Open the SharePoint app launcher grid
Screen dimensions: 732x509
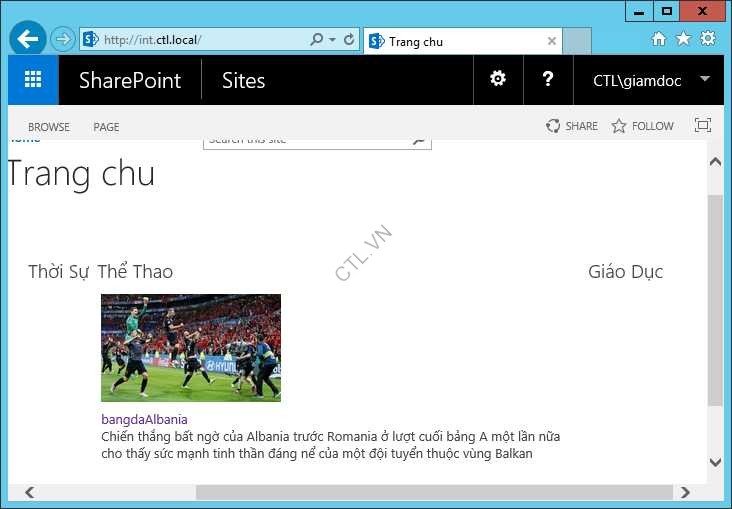pyautogui.click(x=33, y=80)
